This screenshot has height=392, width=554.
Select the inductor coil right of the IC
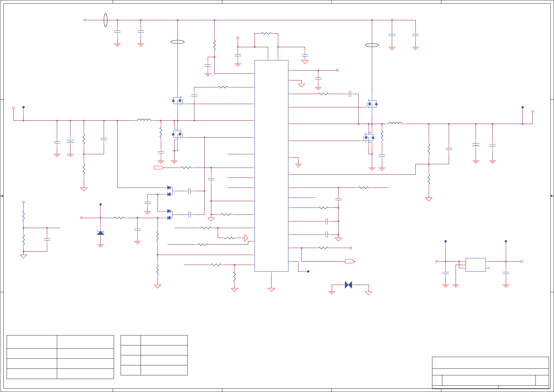(x=395, y=123)
